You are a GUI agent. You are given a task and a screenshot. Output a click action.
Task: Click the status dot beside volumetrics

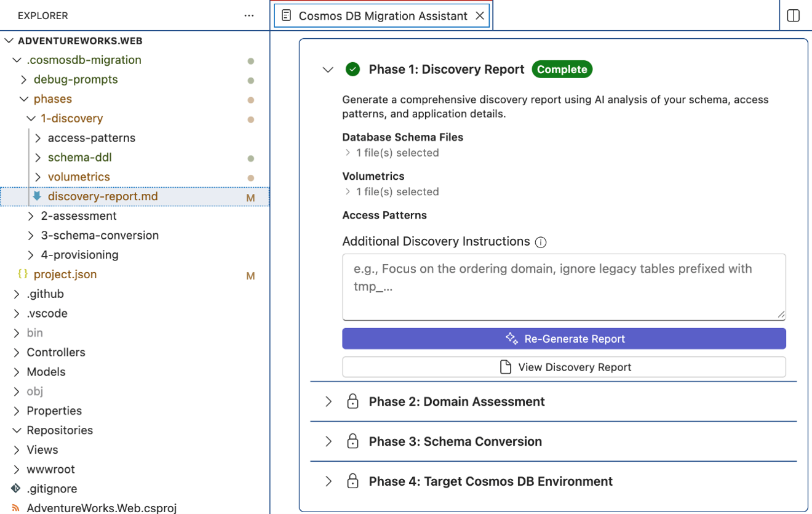pos(251,178)
